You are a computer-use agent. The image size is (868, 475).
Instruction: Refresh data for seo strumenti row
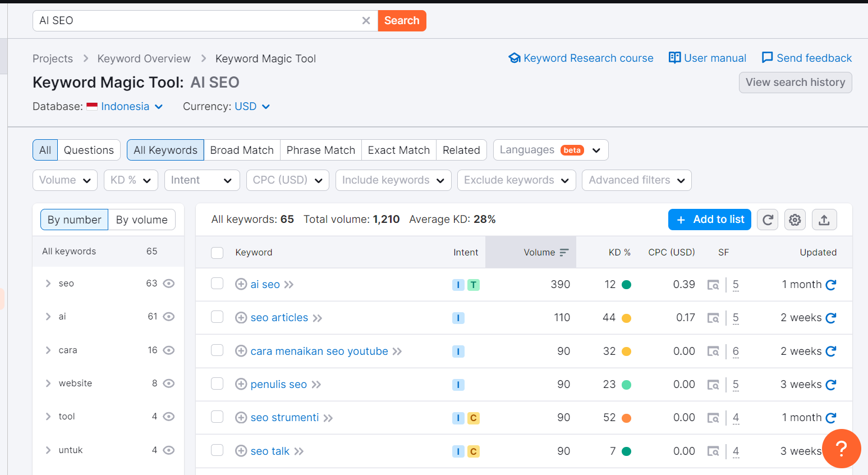click(x=831, y=418)
